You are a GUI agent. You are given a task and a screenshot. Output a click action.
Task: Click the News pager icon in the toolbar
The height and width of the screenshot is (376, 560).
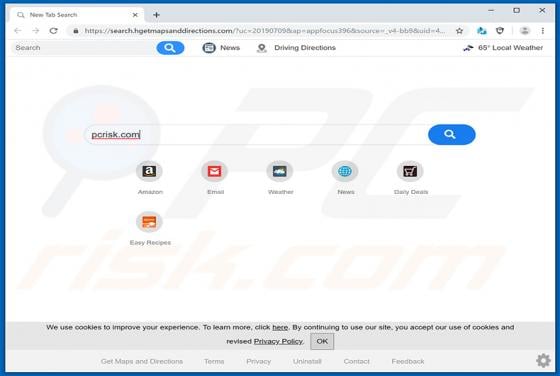click(x=209, y=47)
